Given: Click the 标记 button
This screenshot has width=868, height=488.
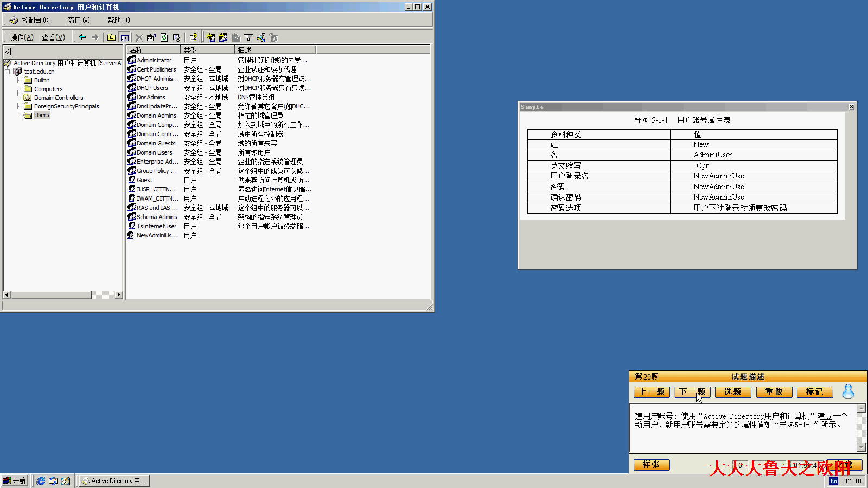Looking at the screenshot, I should pos(815,392).
